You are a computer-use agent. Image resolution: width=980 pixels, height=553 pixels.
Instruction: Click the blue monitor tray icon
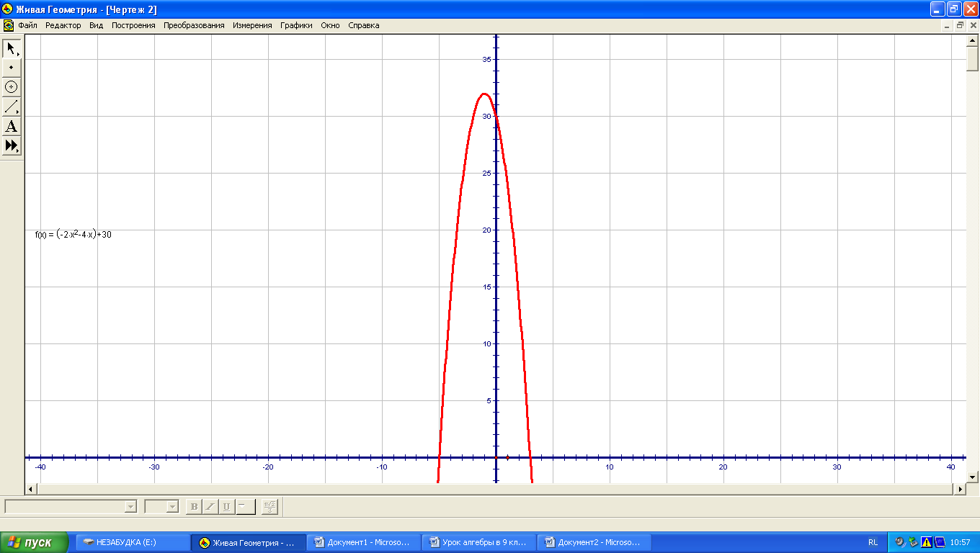940,542
